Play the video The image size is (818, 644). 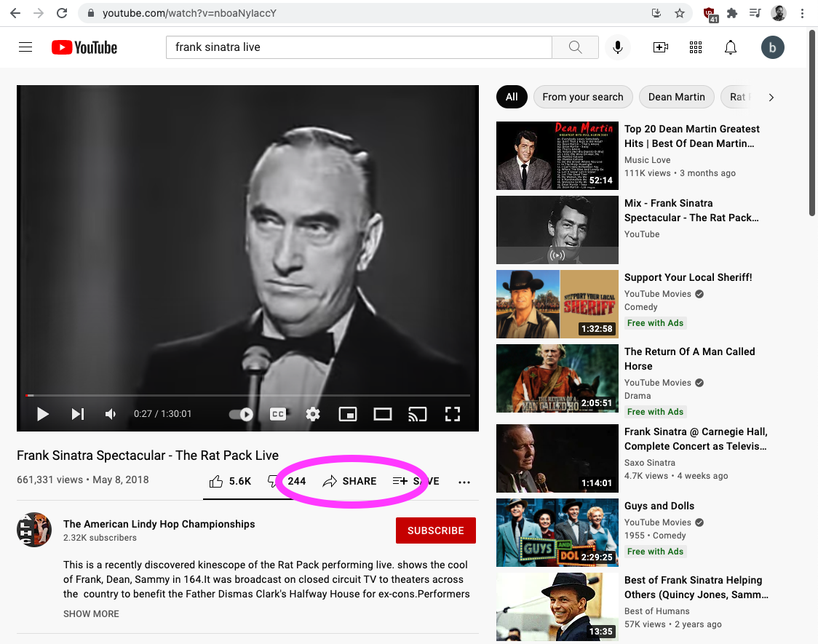point(43,414)
